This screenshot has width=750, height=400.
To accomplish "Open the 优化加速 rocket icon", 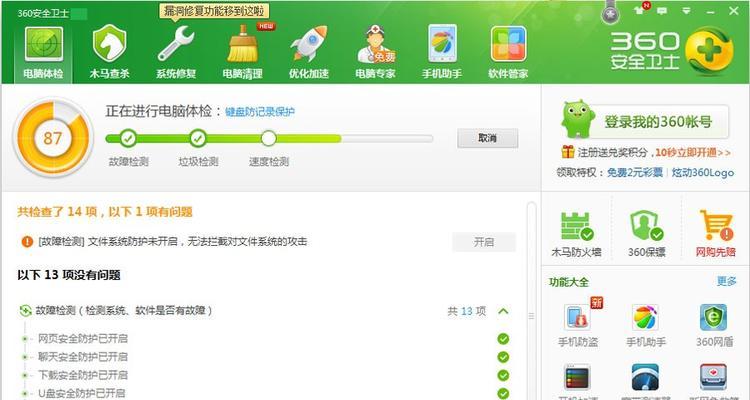I will pyautogui.click(x=309, y=52).
